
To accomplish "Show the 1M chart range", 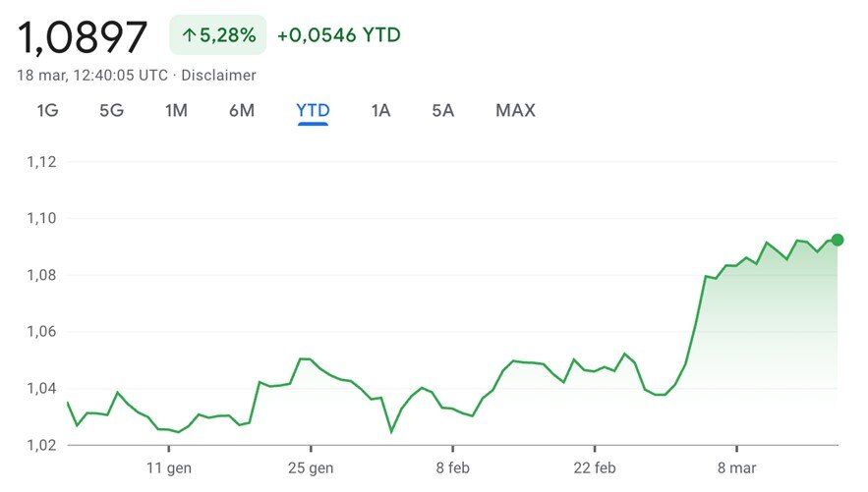I will pos(176,111).
